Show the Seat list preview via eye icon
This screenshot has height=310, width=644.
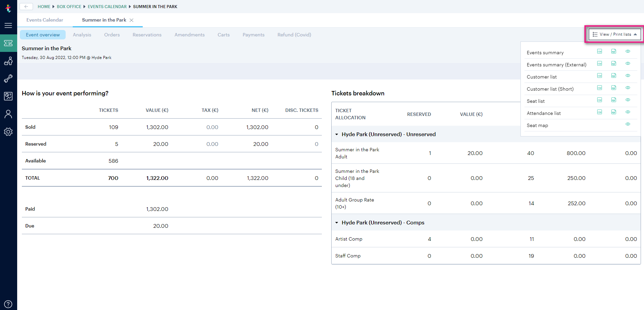click(x=628, y=100)
